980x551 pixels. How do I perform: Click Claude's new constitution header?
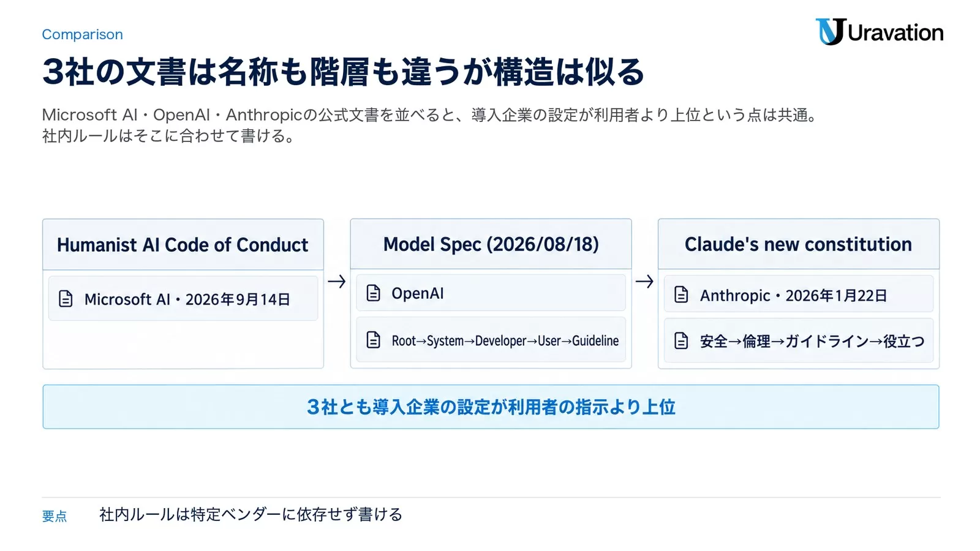click(x=798, y=244)
